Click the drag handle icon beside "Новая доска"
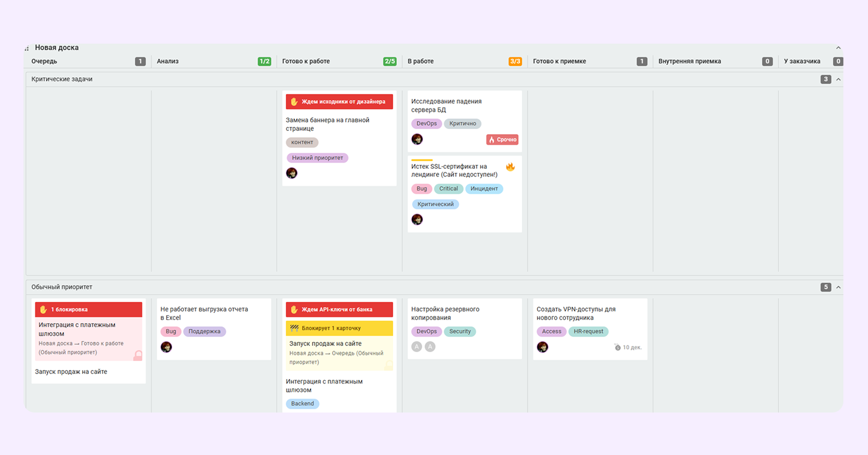 pyautogui.click(x=27, y=49)
